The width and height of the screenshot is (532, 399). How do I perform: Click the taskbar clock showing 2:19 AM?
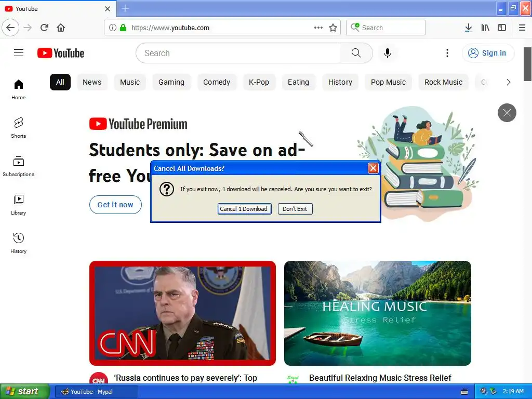click(513, 392)
